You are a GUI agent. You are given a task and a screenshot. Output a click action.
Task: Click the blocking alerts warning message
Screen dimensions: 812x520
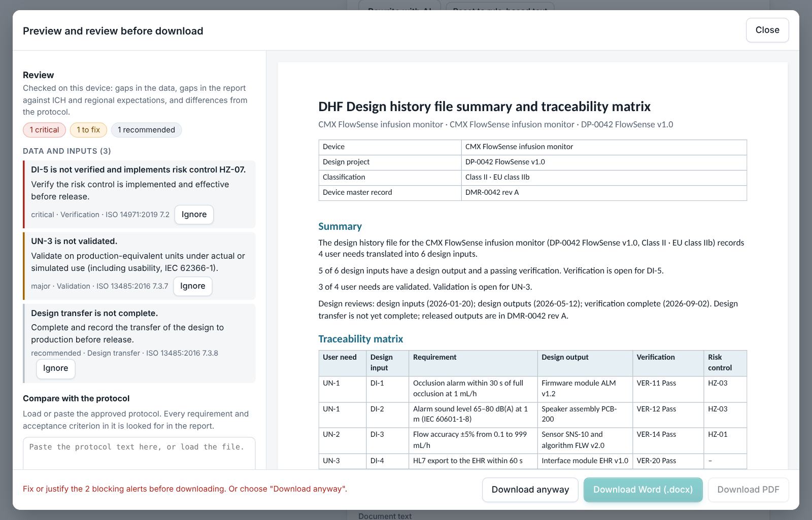(185, 489)
